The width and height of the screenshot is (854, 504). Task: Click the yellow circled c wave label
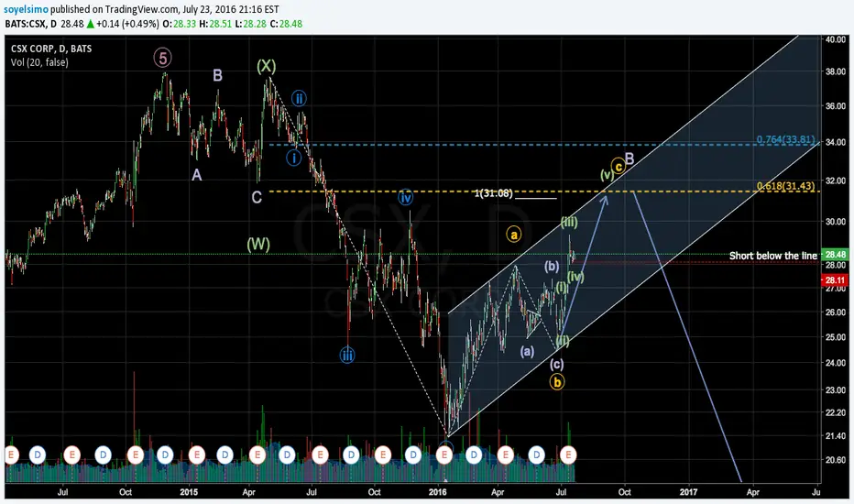[618, 166]
